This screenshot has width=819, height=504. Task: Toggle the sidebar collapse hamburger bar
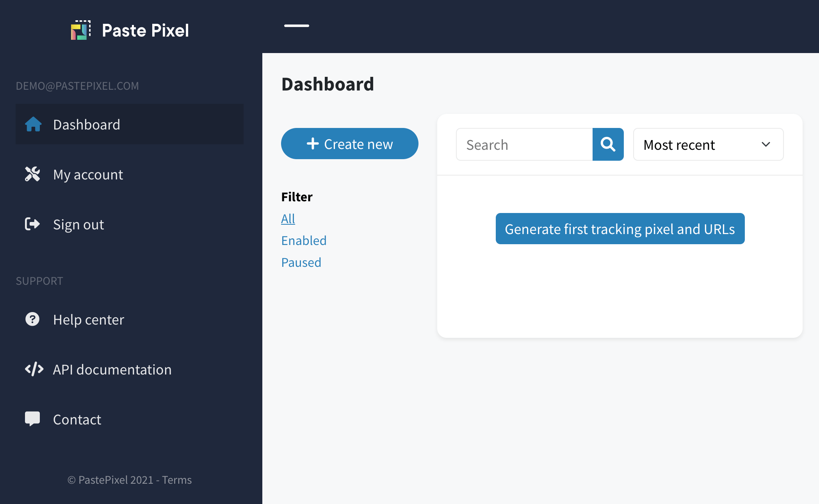click(x=297, y=26)
